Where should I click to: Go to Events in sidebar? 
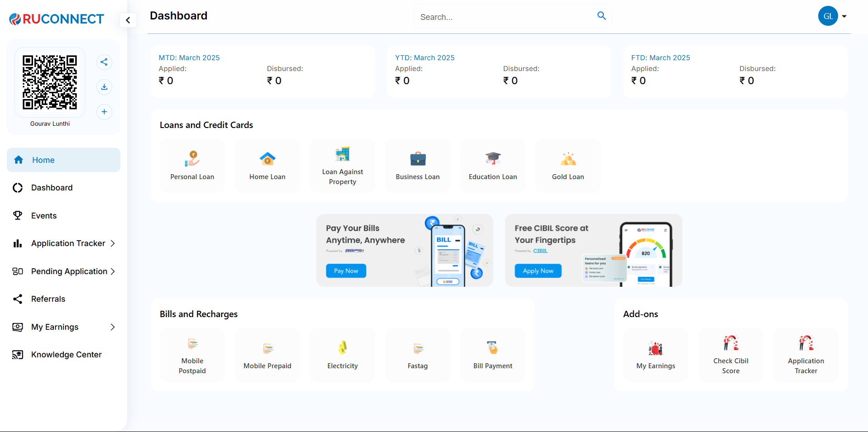coord(44,216)
